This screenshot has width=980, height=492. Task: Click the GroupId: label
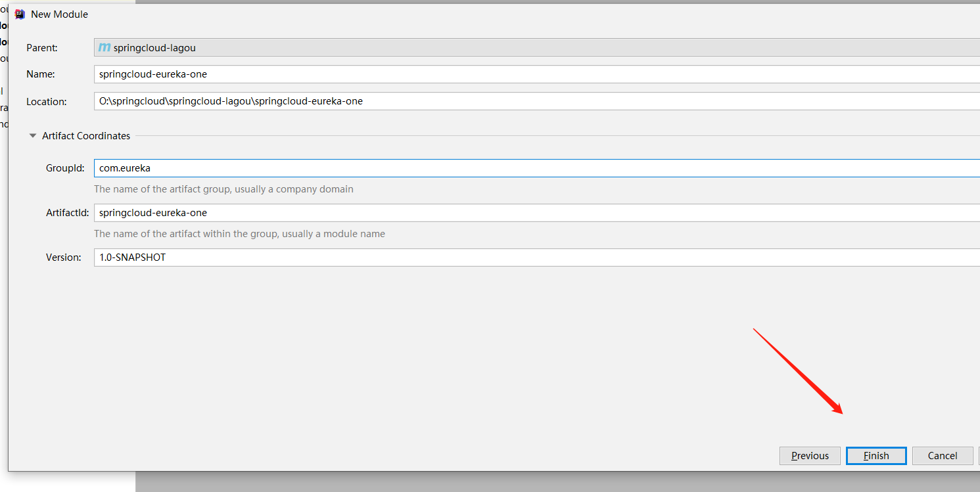[x=65, y=168]
